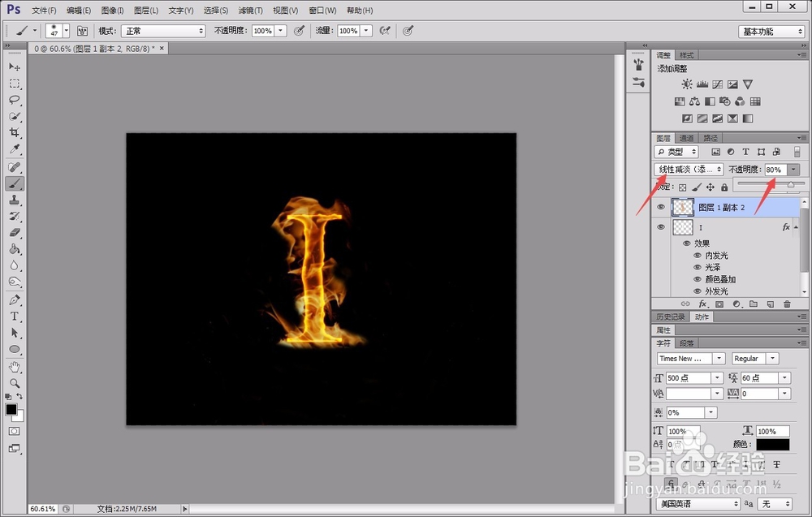The height and width of the screenshot is (517, 812).
Task: Select the Eraser tool
Action: pyautogui.click(x=15, y=233)
